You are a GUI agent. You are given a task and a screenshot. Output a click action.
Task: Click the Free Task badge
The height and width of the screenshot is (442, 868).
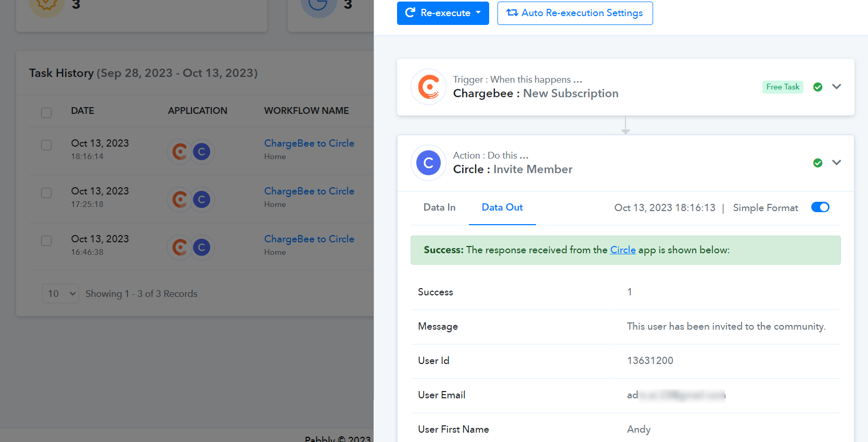click(x=783, y=87)
